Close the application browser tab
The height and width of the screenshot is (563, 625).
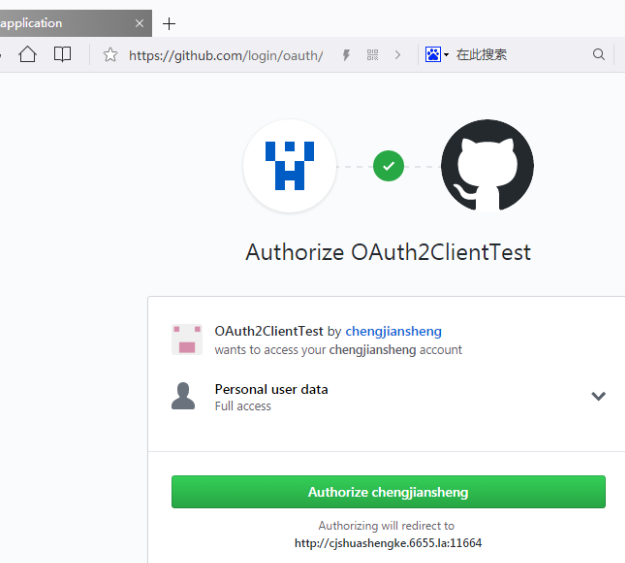click(139, 24)
